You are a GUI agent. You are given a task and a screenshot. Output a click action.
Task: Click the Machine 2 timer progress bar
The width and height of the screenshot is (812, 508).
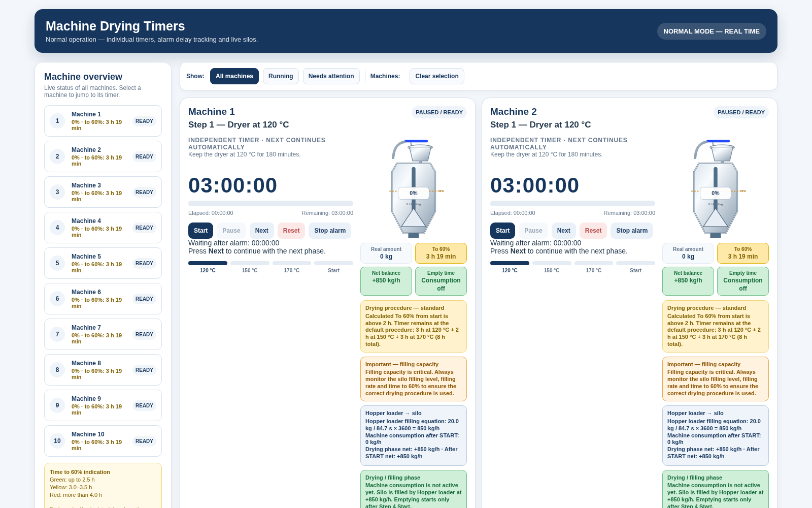pyautogui.click(x=572, y=203)
